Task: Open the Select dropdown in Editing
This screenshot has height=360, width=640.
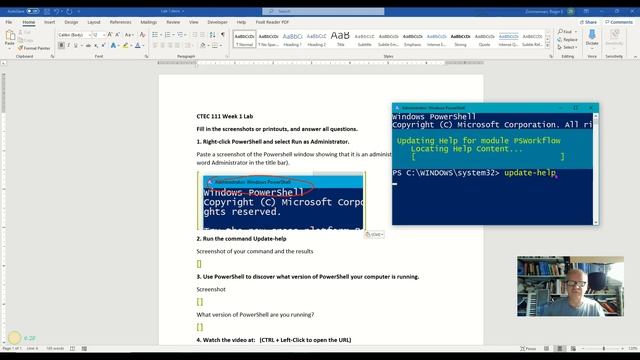Action: [567, 47]
